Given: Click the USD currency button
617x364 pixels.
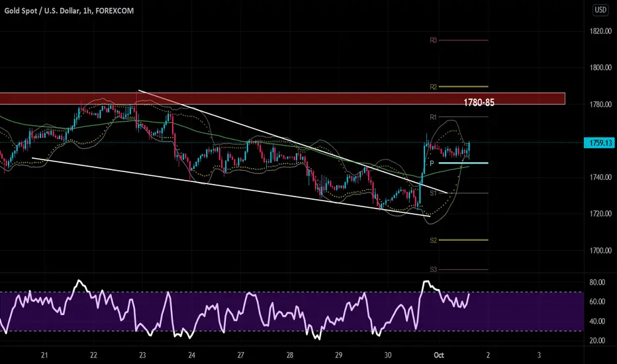Looking at the screenshot, I should [600, 10].
